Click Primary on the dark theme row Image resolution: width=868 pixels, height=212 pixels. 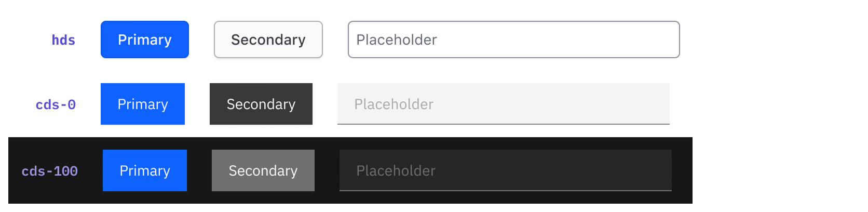145,170
